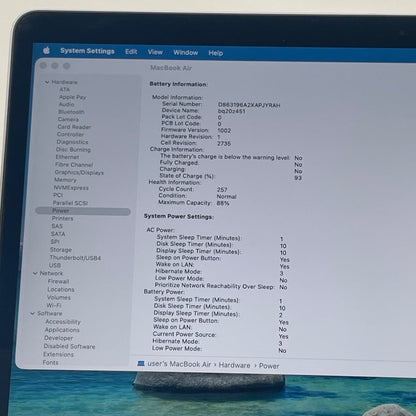Select Firewall under Network

tap(58, 281)
